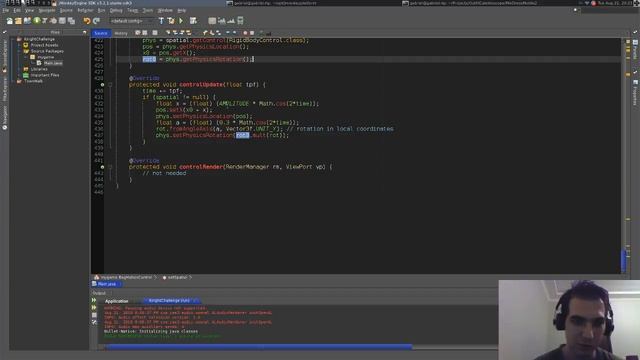The image size is (640, 360).
Task: Click the Re-run icon in Output panel
Action: pyautogui.click(x=94, y=300)
